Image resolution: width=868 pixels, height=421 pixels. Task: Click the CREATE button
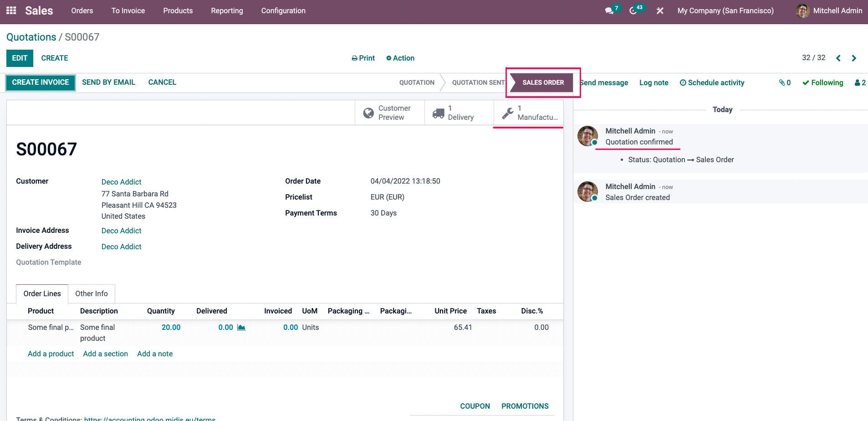[55, 58]
